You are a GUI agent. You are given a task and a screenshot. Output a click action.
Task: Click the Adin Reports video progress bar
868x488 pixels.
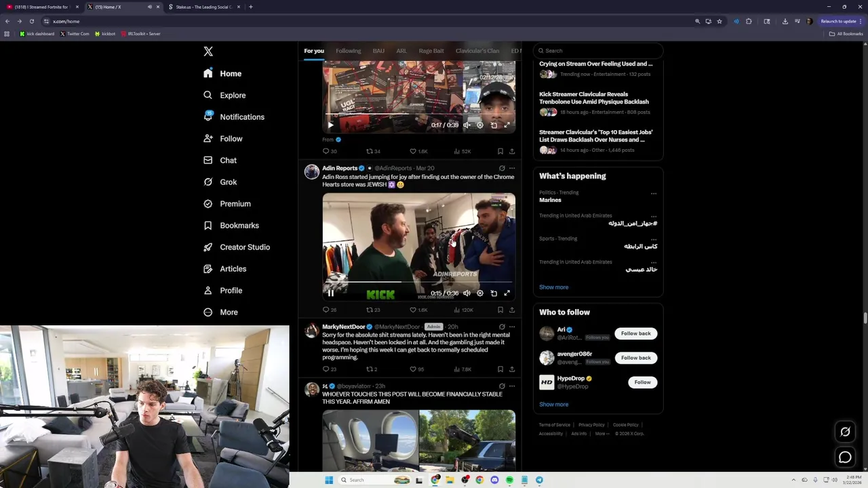pos(418,281)
